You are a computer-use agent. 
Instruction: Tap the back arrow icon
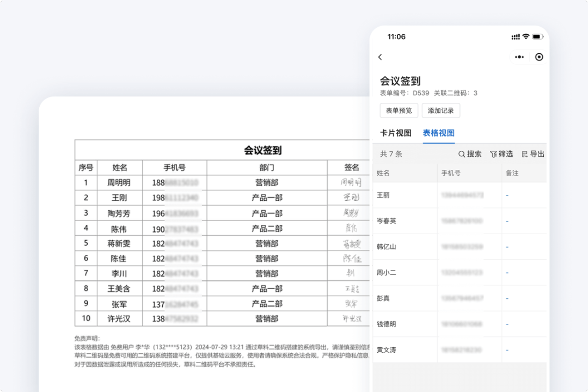(x=380, y=57)
